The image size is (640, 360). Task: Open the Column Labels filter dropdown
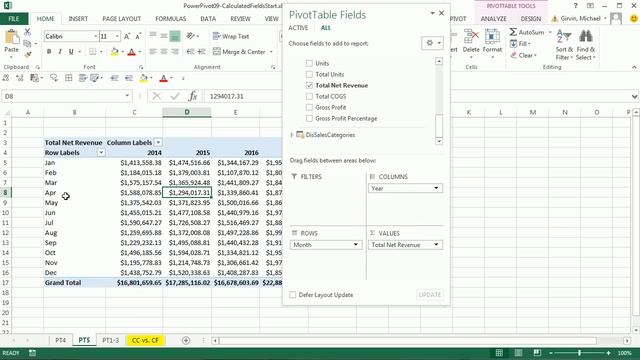point(158,142)
